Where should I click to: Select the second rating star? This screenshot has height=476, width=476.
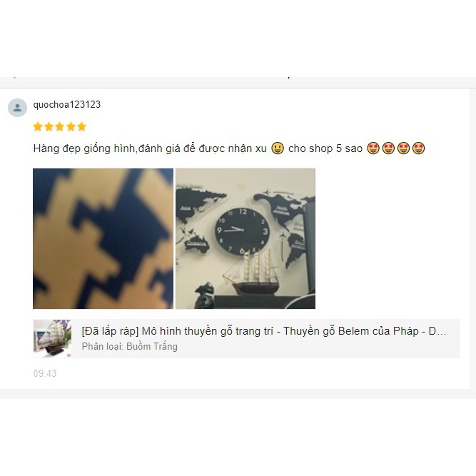point(49,126)
